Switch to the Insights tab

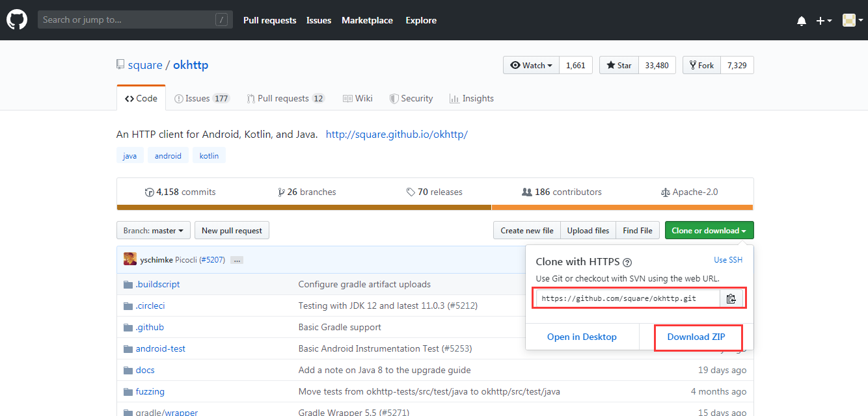[x=472, y=98]
